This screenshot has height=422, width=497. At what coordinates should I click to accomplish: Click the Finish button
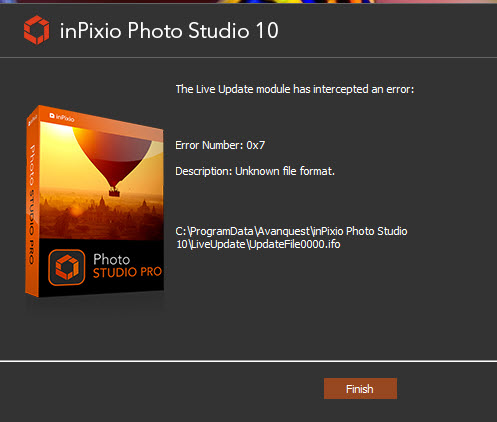pyautogui.click(x=360, y=388)
